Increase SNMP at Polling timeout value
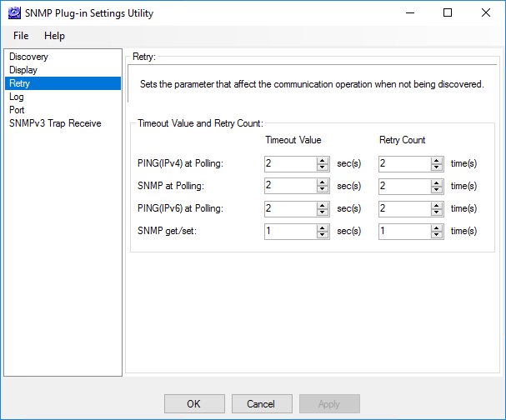Viewport: 506px width, 420px height. (x=323, y=182)
